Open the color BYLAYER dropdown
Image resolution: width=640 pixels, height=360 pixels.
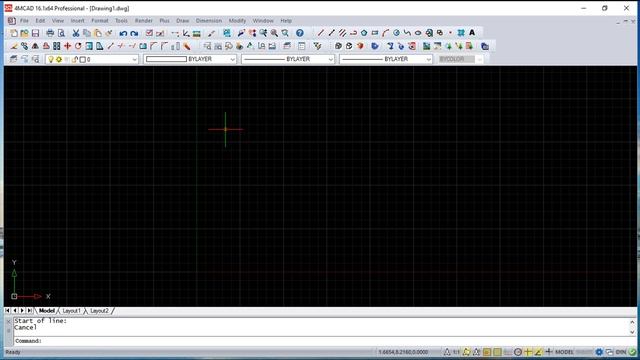point(232,60)
